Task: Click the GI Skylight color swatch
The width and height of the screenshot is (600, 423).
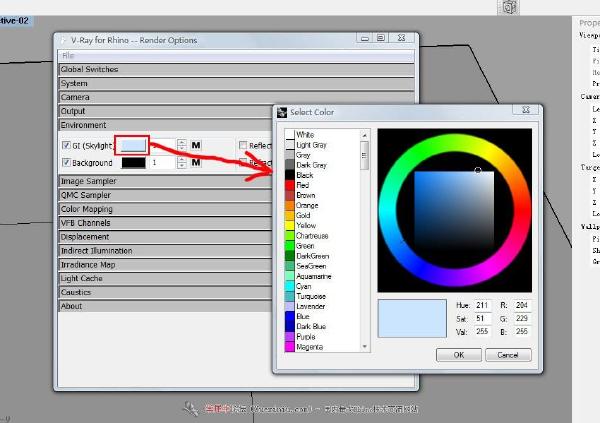Action: click(133, 145)
